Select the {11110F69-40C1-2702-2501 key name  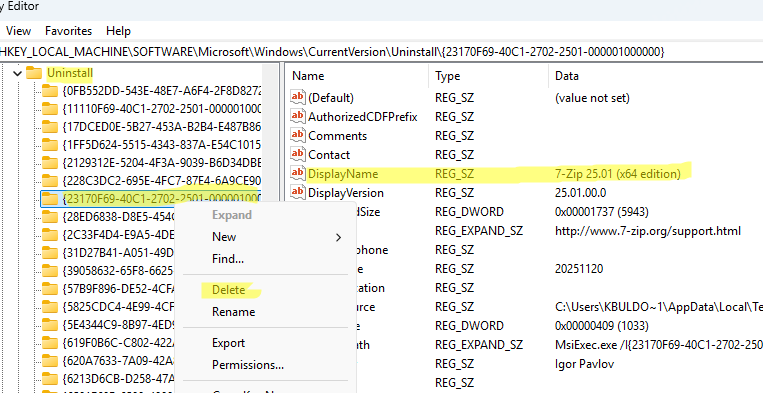[162, 109]
